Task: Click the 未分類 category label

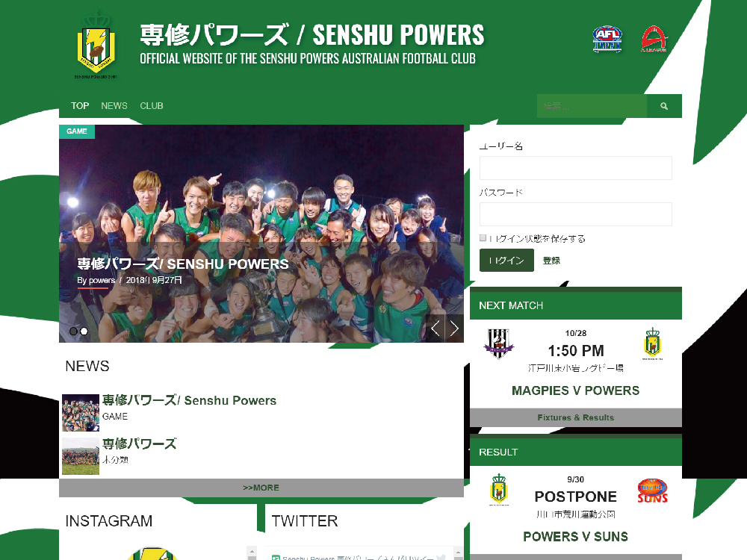Action: pyautogui.click(x=115, y=460)
